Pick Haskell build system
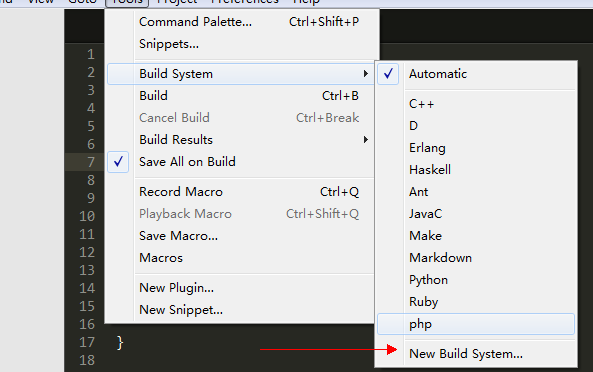Image resolution: width=593 pixels, height=372 pixels. (x=476, y=170)
